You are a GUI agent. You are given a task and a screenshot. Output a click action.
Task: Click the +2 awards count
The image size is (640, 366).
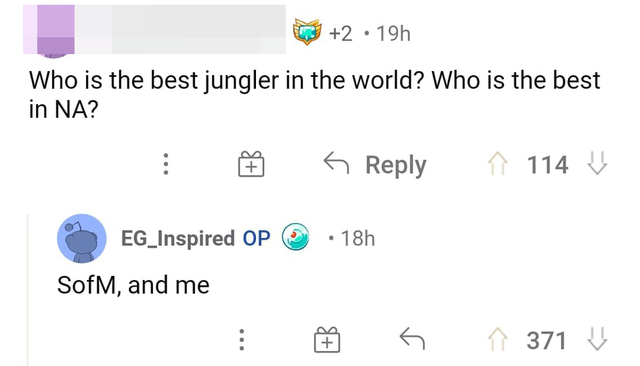(x=341, y=33)
